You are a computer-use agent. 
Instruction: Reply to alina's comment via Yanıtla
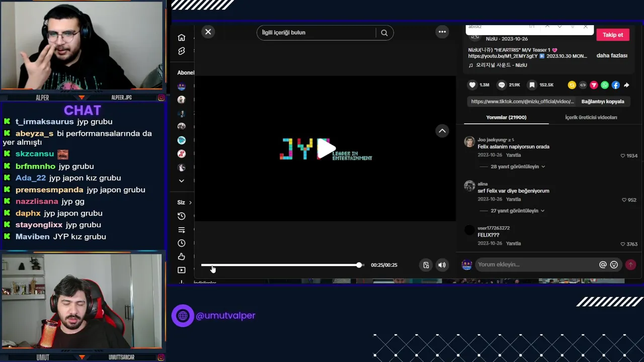513,200
